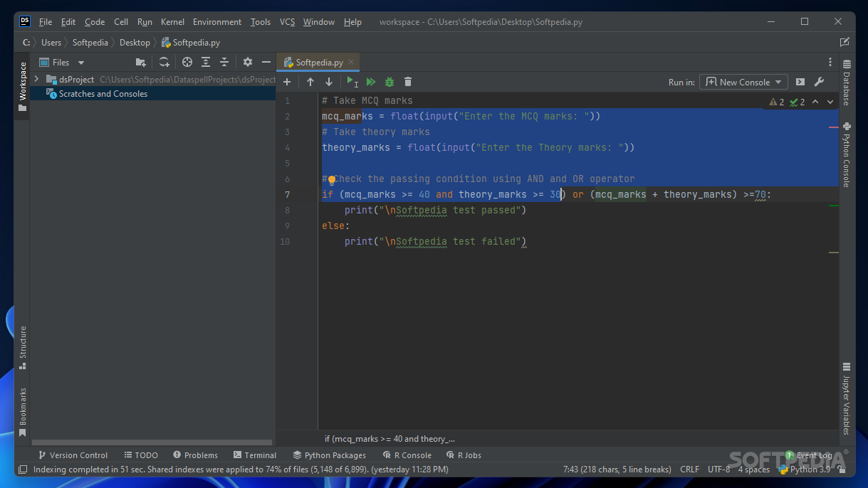Screen dimensions: 868x488
Task: Open the Files panel gear options
Action: (248, 63)
